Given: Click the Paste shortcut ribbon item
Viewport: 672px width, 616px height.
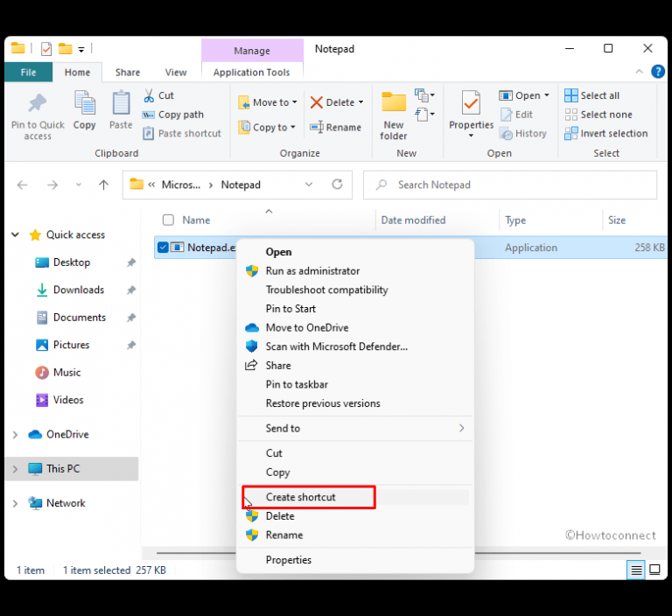Looking at the screenshot, I should pos(182,133).
